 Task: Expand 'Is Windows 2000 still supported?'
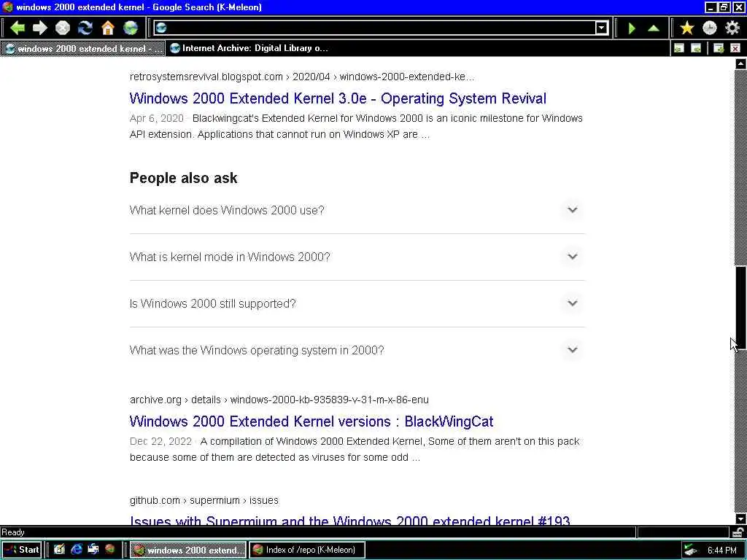(x=357, y=303)
